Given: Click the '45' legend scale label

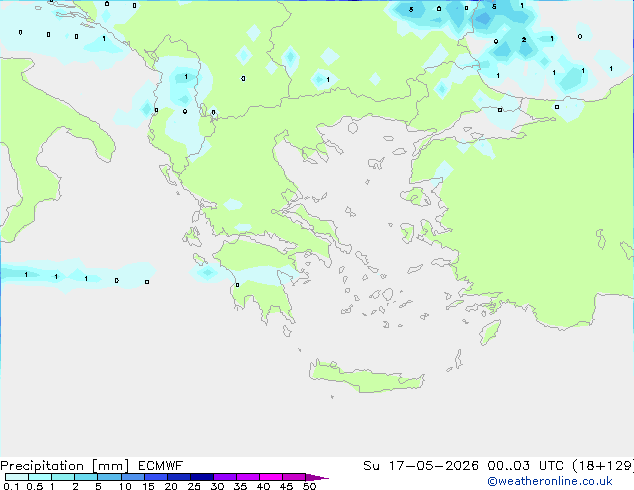Looking at the screenshot, I should [x=286, y=486].
